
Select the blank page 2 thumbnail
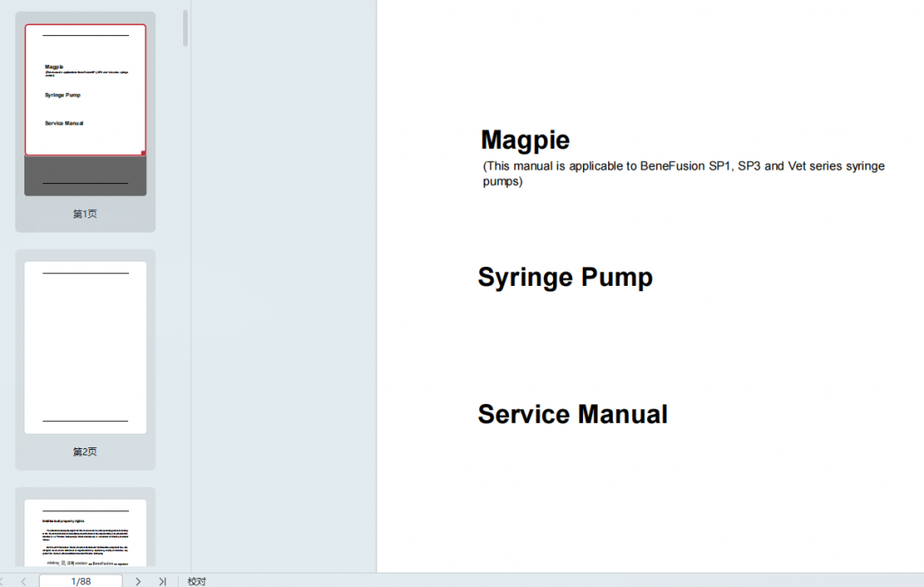point(86,347)
